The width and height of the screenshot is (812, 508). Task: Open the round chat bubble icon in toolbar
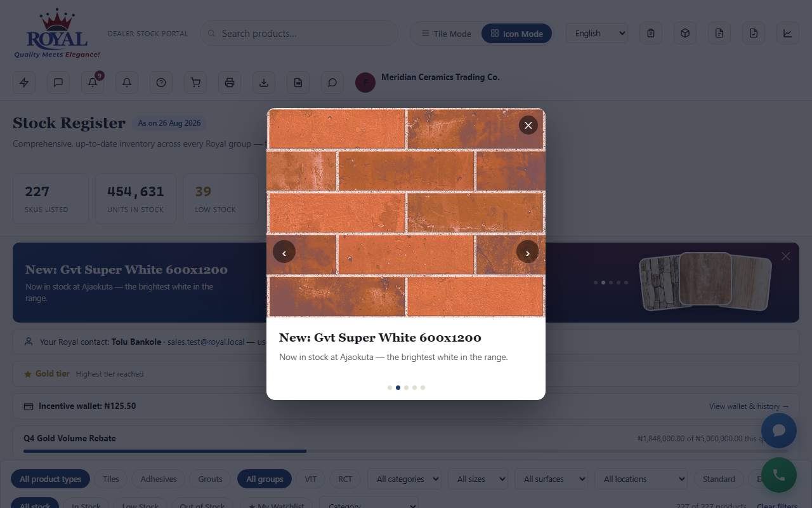[x=332, y=83]
